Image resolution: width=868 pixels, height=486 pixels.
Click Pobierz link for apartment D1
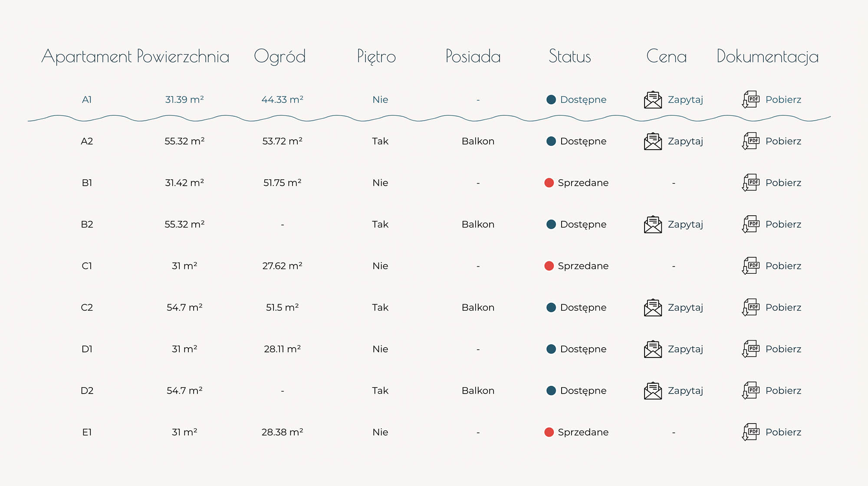click(x=783, y=349)
